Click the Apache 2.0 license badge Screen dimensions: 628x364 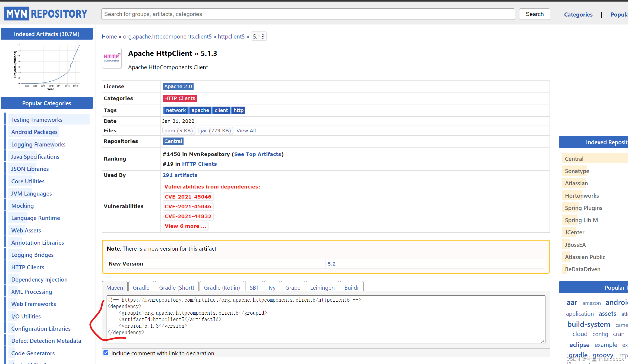pos(178,86)
